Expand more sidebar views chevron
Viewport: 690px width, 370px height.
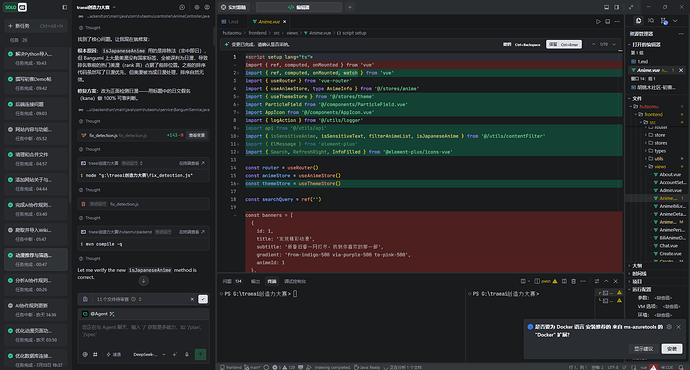[675, 21]
